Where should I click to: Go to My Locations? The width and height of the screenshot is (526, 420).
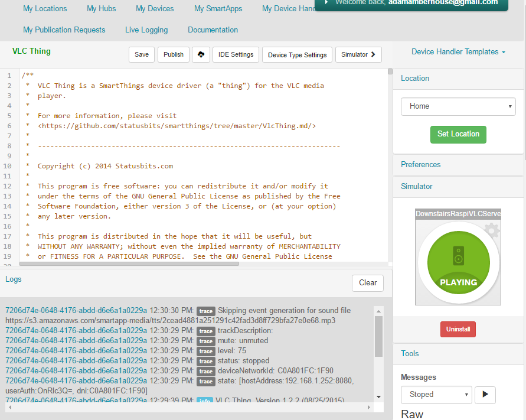pyautogui.click(x=45, y=9)
